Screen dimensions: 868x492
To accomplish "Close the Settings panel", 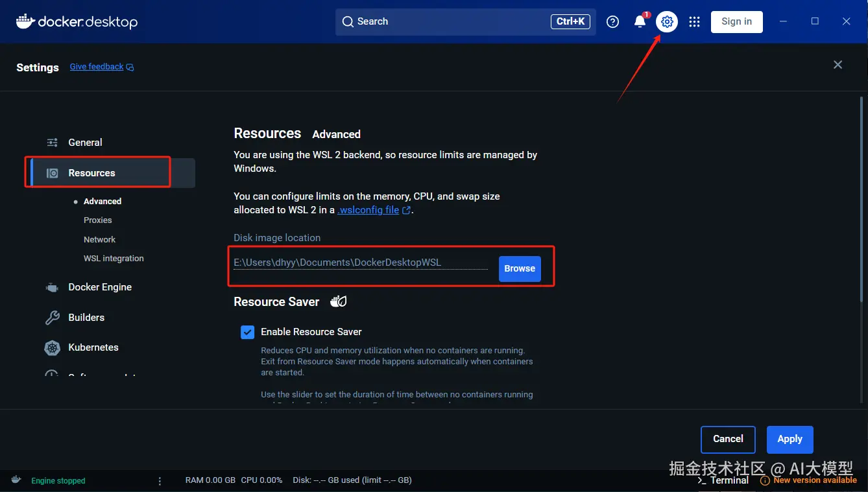I will (x=838, y=65).
